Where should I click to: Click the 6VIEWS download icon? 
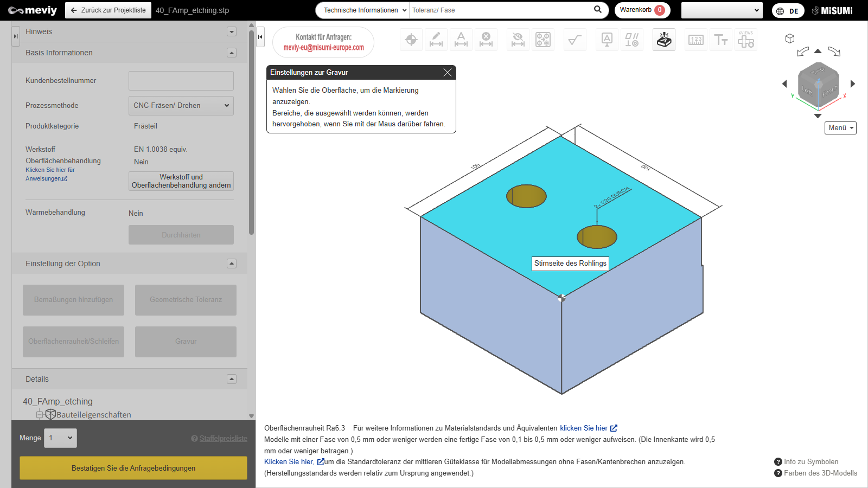745,40
